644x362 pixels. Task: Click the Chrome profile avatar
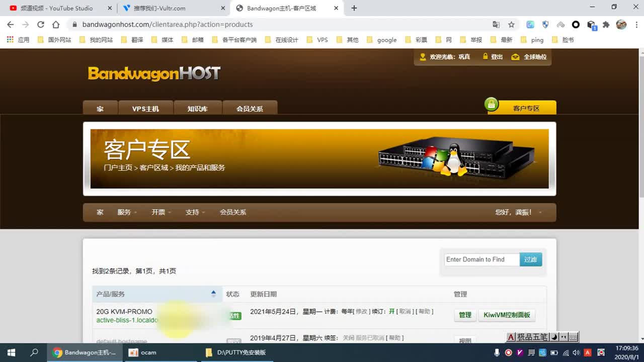[x=621, y=24]
